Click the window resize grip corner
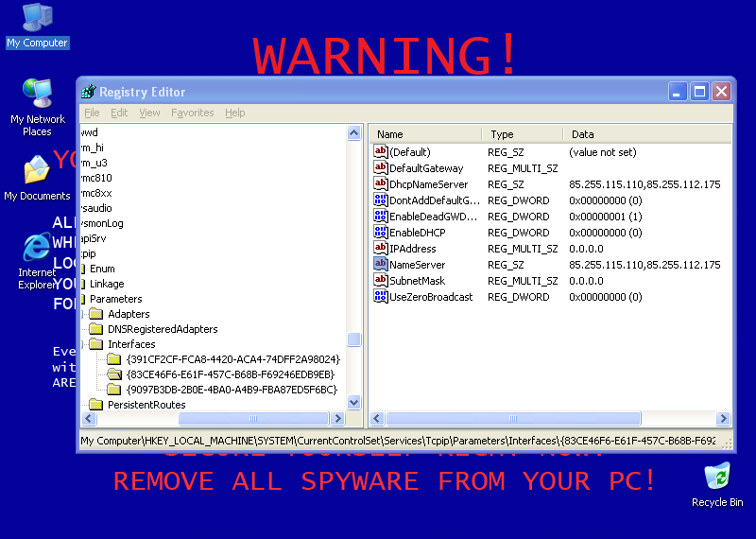The height and width of the screenshot is (539, 756). coord(727,443)
